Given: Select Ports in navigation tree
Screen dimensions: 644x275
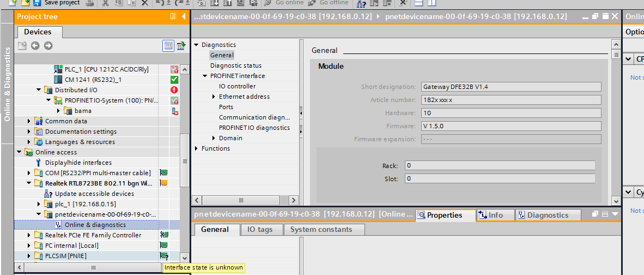Looking at the screenshot, I should point(226,107).
